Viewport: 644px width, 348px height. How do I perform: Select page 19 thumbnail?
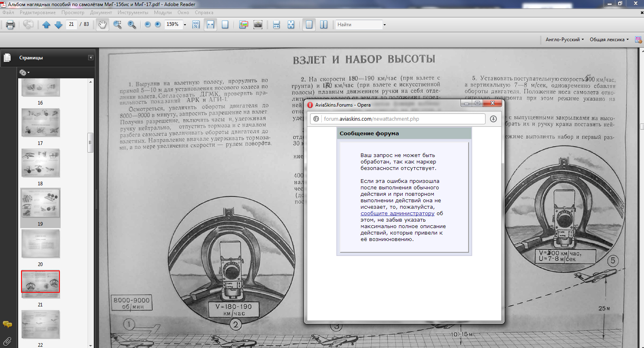[x=40, y=204]
